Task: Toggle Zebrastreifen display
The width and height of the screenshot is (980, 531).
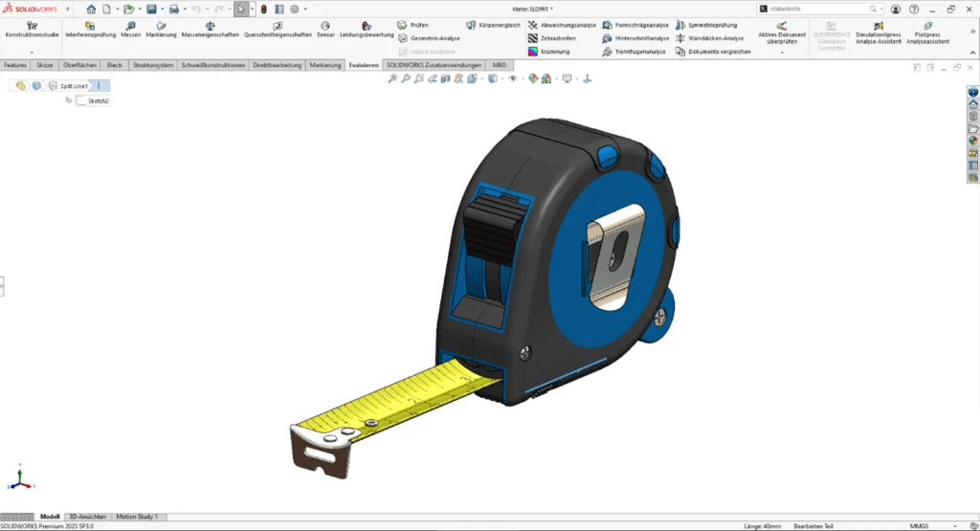Action: pyautogui.click(x=551, y=38)
